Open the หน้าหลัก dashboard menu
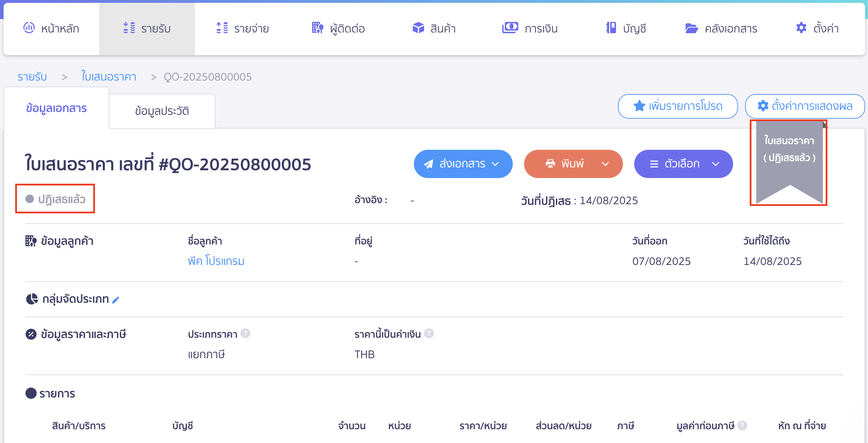Image resolution: width=868 pixels, height=443 pixels. point(51,28)
